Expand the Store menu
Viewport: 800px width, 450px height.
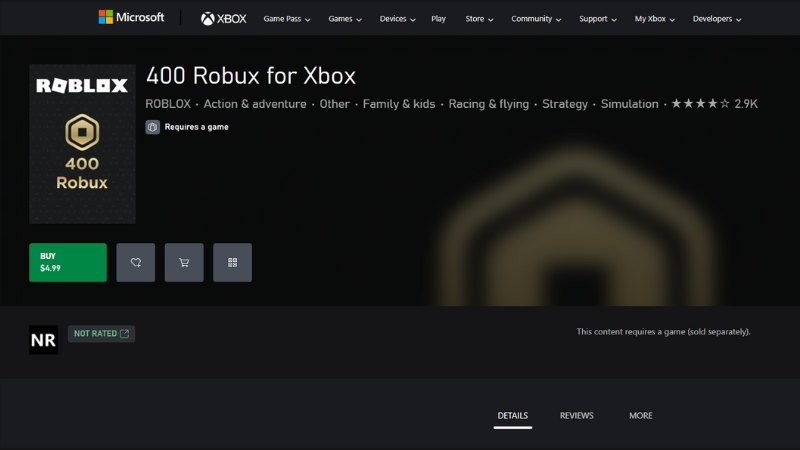[x=479, y=19]
